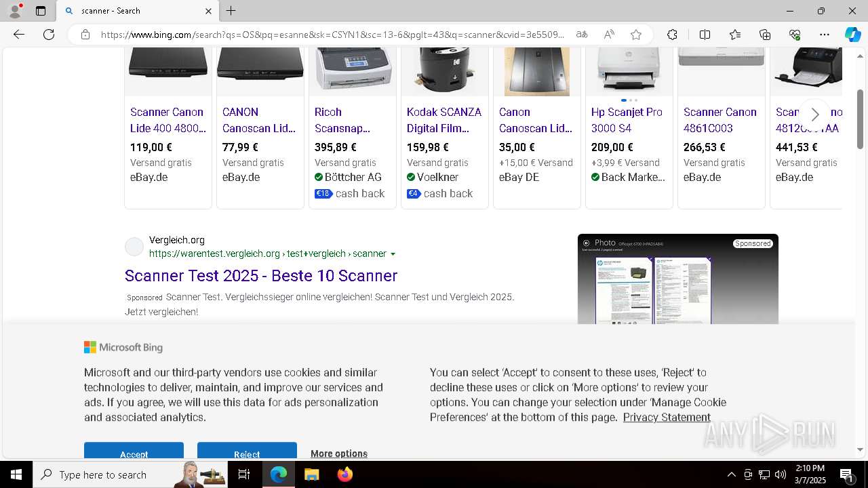868x488 pixels.
Task: Open Scanner Test 2025 - Beste 10 Scanner
Action: tap(261, 275)
